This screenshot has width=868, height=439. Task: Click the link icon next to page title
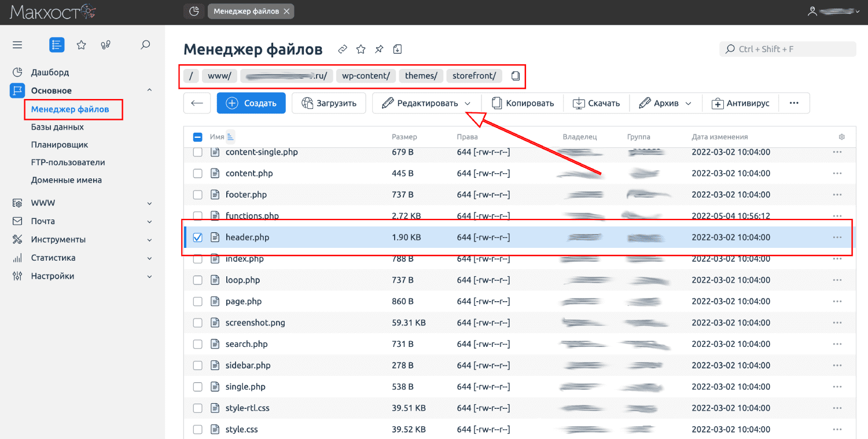(343, 49)
